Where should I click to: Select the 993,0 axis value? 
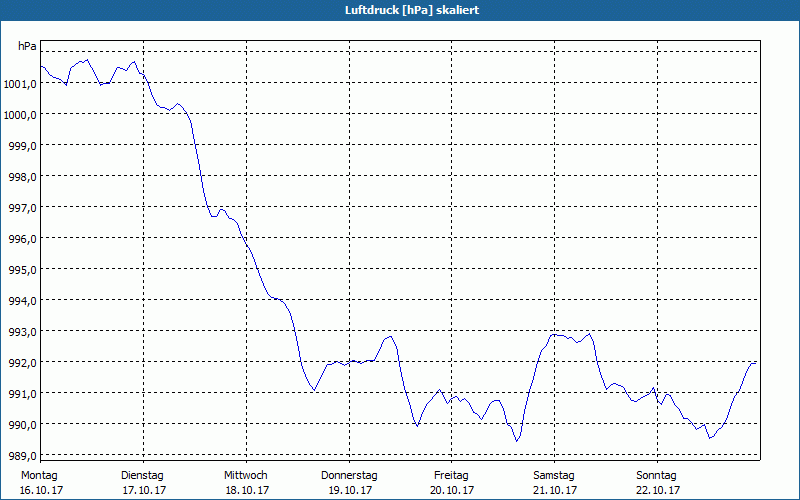22,332
